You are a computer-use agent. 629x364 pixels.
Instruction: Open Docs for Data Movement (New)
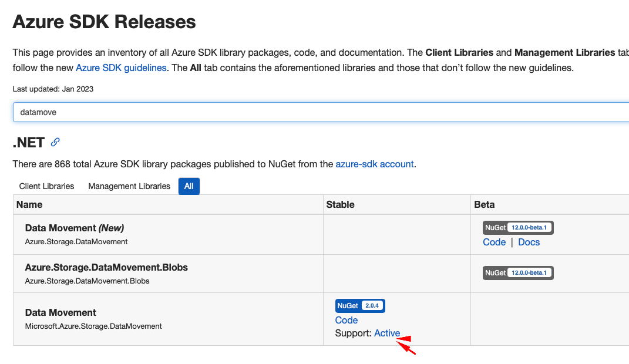tap(529, 242)
